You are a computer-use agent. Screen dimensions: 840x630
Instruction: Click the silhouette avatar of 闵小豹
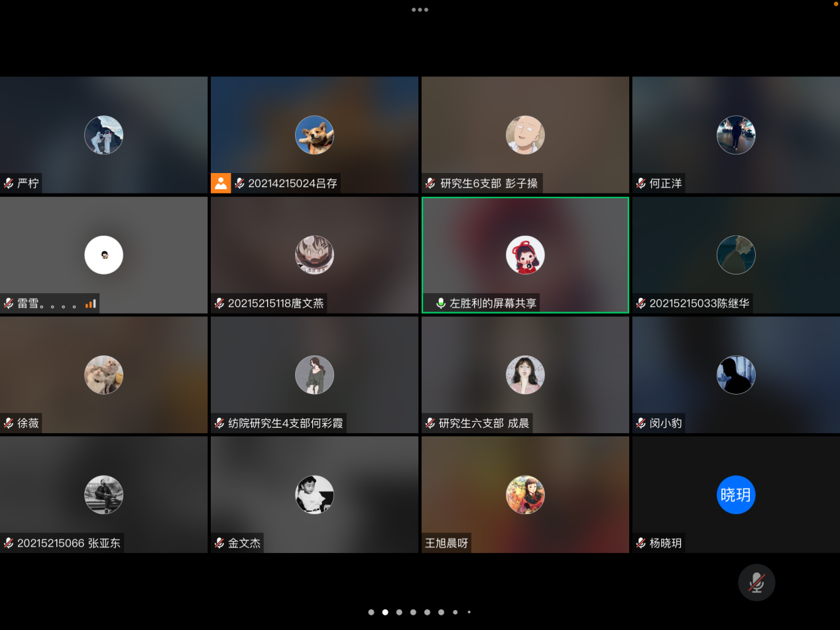(736, 375)
